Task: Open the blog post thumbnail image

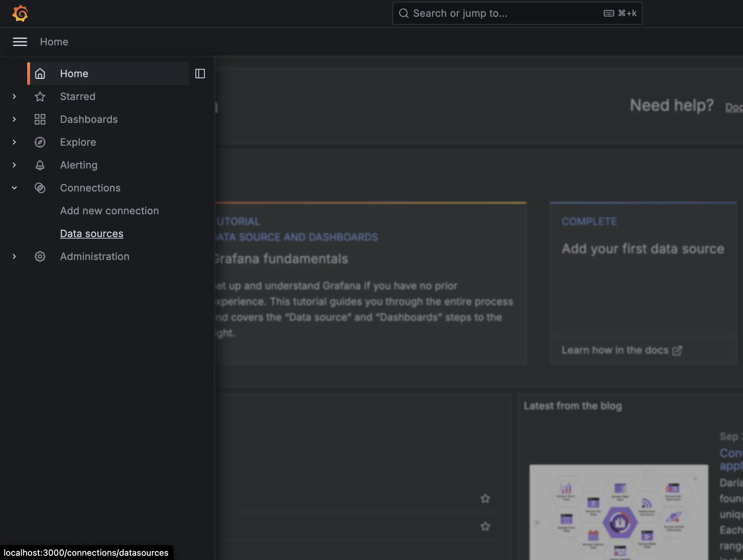Action: click(619, 512)
